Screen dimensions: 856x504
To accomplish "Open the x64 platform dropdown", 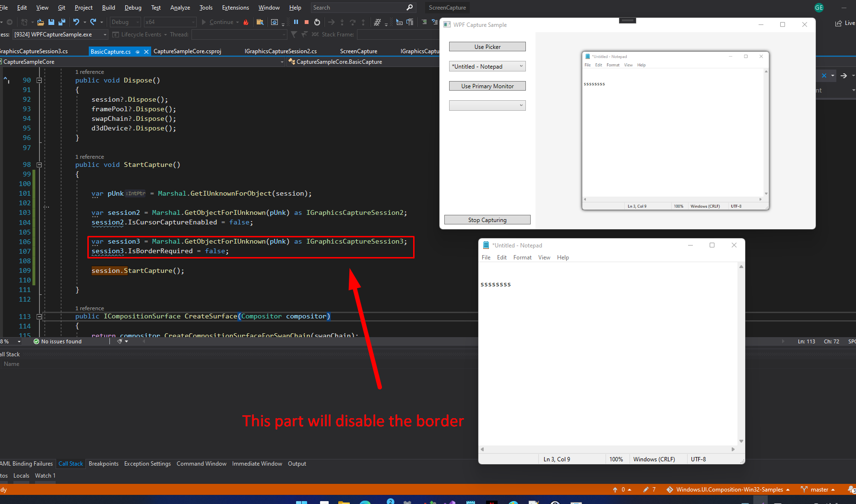I will (170, 22).
